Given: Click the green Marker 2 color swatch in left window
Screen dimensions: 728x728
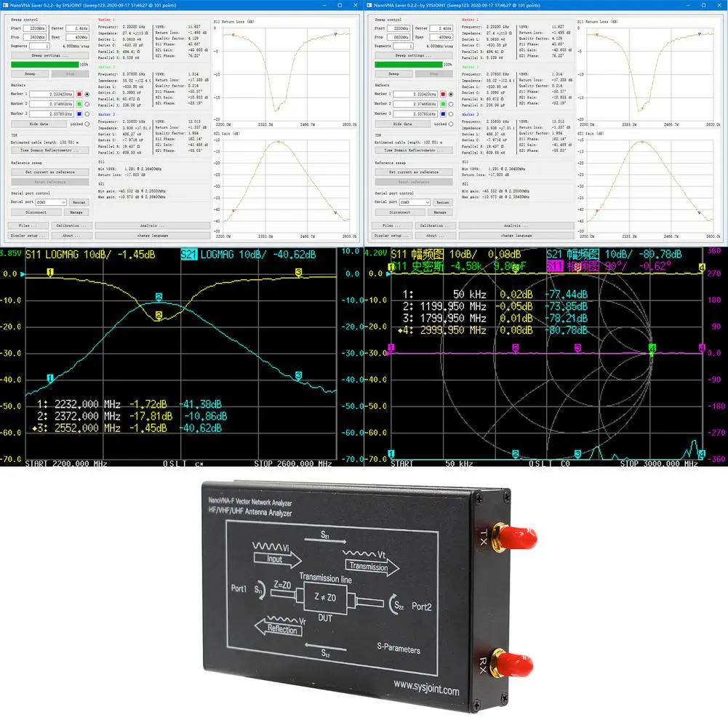Looking at the screenshot, I should pyautogui.click(x=79, y=104).
